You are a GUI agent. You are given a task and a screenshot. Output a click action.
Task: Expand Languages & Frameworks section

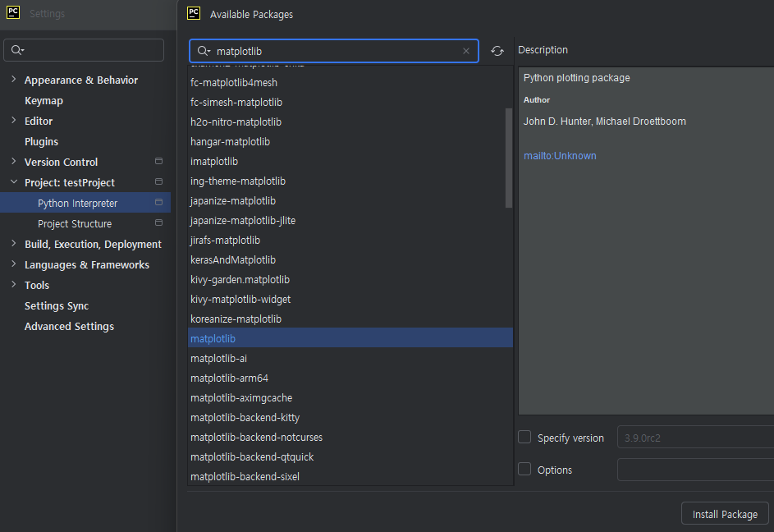click(13, 264)
